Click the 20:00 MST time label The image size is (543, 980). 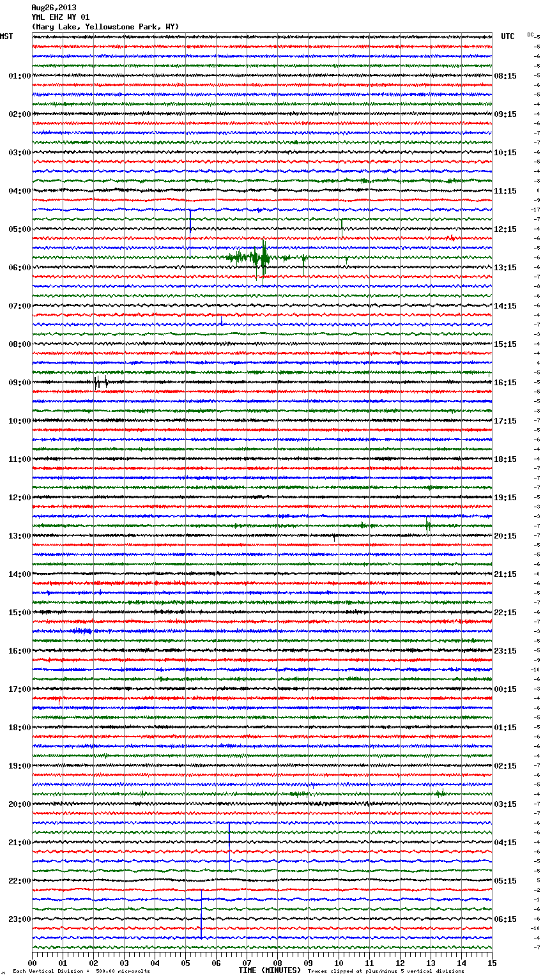[19, 804]
